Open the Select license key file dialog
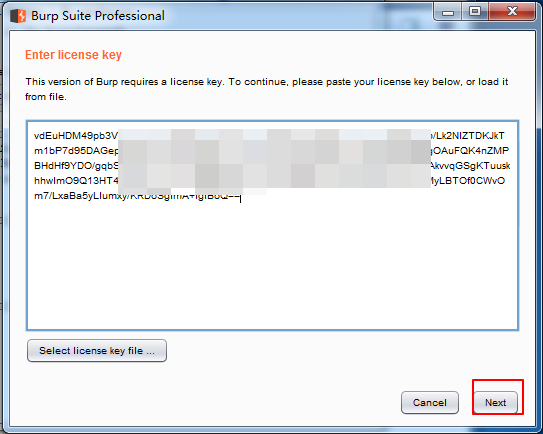This screenshot has height=434, width=543. (97, 351)
